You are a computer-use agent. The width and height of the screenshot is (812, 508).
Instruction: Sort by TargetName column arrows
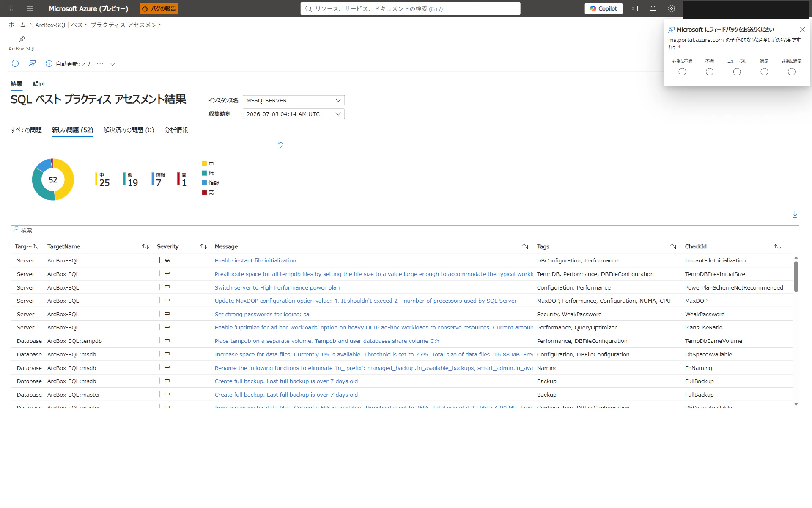click(145, 246)
